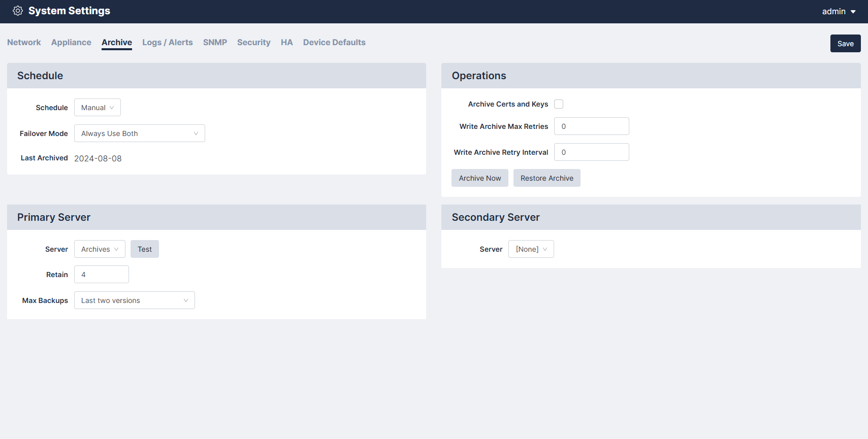Open the Secondary Server dropdown
The width and height of the screenshot is (868, 439).
[x=531, y=249]
